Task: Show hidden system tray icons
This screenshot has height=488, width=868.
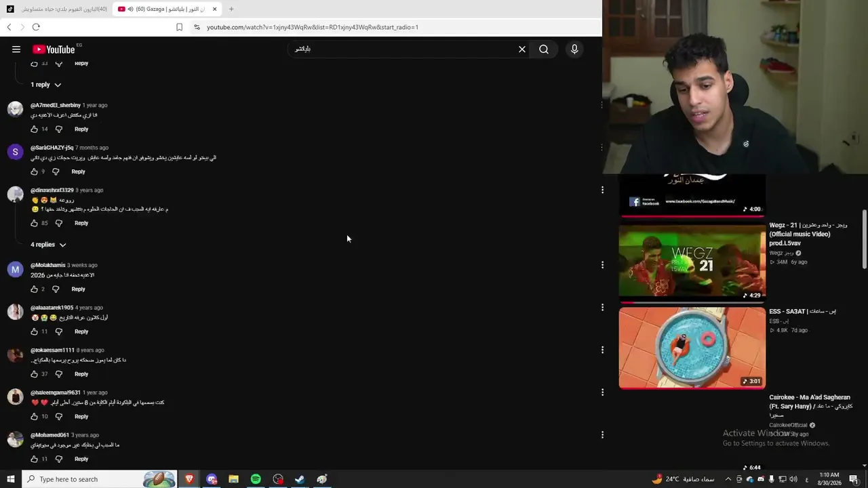Action: coord(728,479)
